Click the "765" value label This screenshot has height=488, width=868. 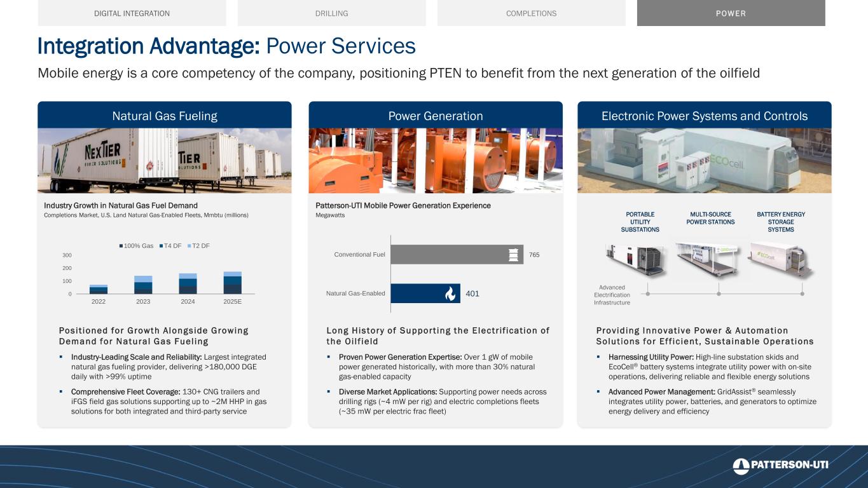534,255
